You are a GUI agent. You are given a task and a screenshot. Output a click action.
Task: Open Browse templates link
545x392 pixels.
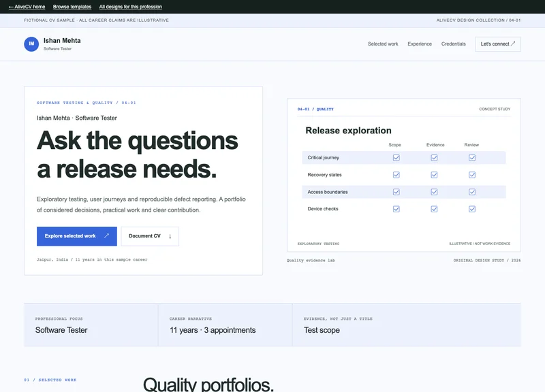point(72,7)
